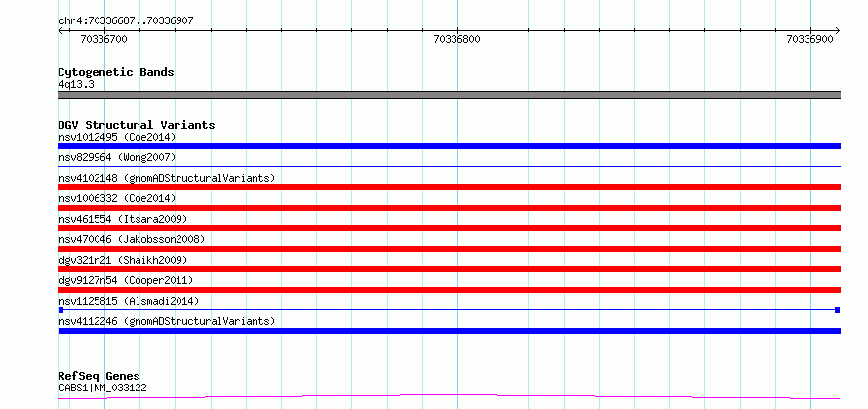Screen dimensions: 868x409
Task: Click the nsv4102148 (gnomADStructuralVariants) label
Action: pos(167,178)
